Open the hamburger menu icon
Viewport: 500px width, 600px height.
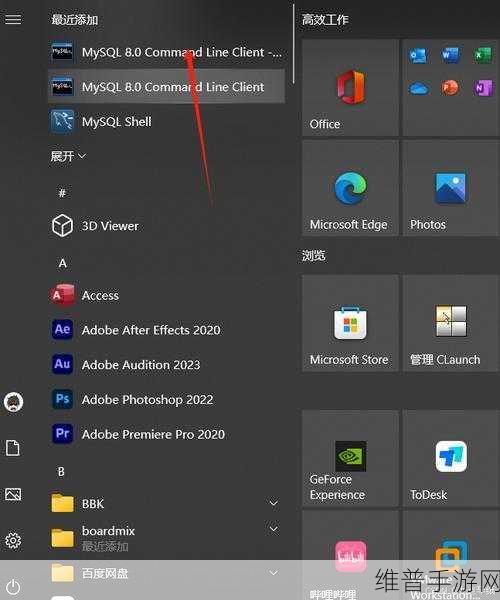pyautogui.click(x=13, y=19)
